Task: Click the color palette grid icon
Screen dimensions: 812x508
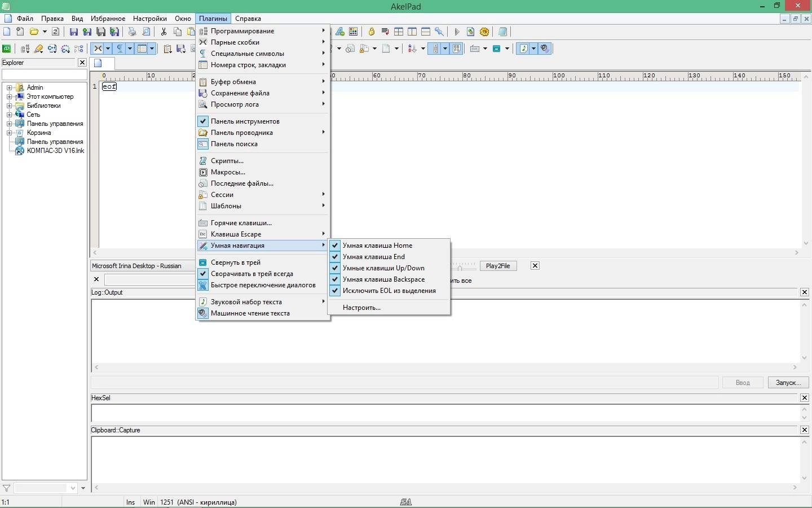Action: point(354,32)
